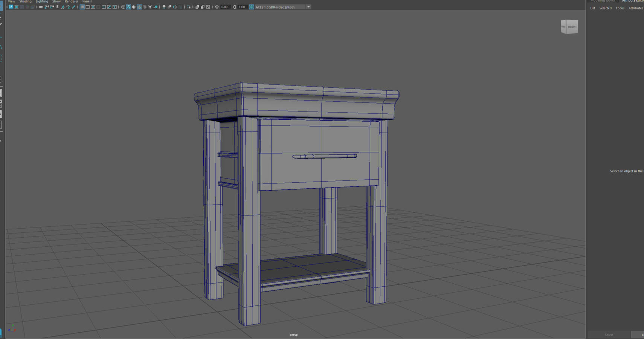Viewport: 644px width, 339px height.
Task: Click the Bookmarks icon in panel toolbar
Action: (x=57, y=7)
